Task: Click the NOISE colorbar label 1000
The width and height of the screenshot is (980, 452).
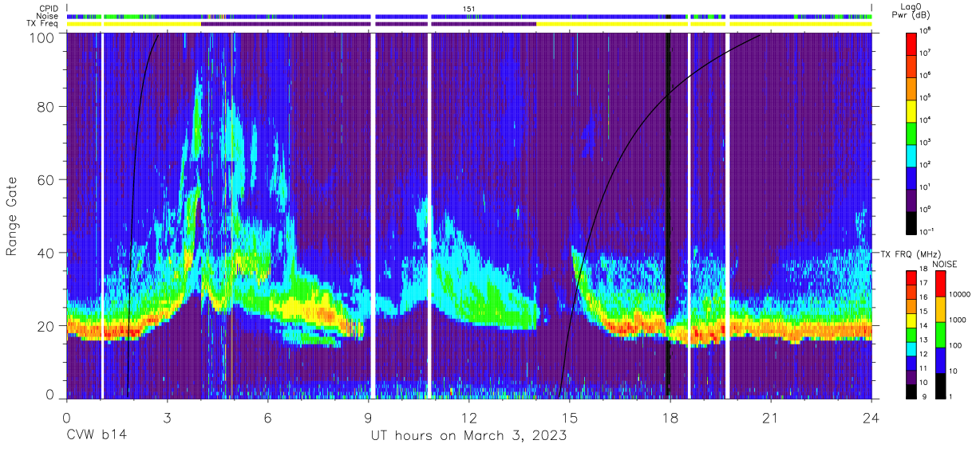Action: pyautogui.click(x=957, y=320)
